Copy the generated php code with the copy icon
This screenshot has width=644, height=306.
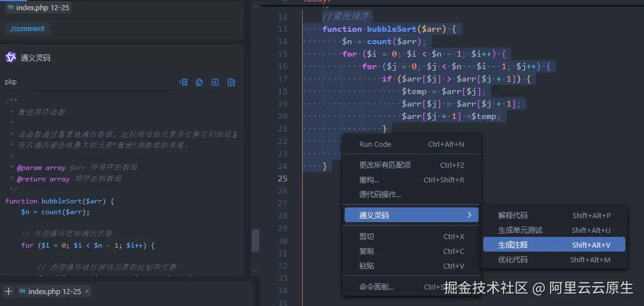click(x=200, y=82)
